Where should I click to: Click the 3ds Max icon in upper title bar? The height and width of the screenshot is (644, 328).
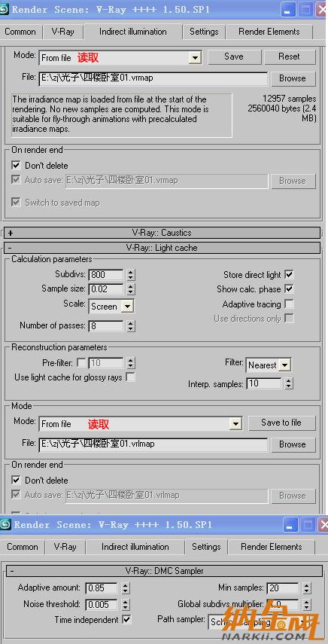click(x=5, y=9)
